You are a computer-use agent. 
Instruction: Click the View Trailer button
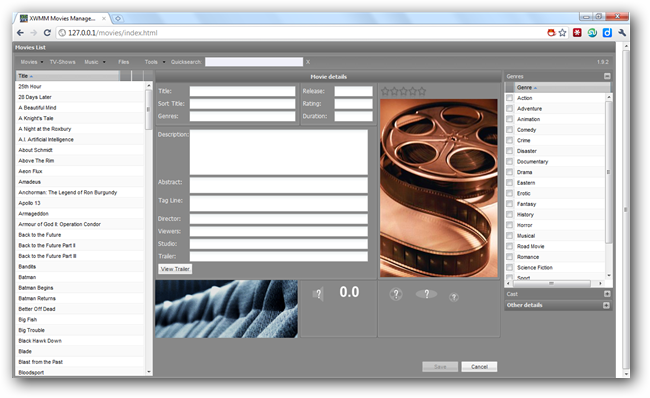coord(175,269)
